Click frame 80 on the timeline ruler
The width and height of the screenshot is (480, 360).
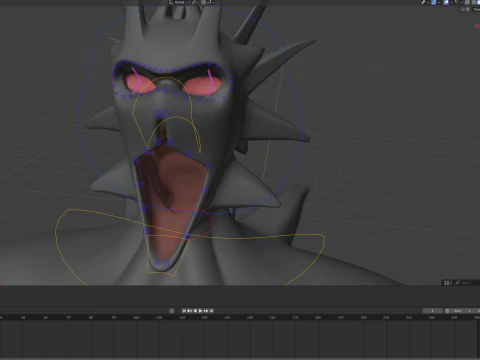[91, 318]
